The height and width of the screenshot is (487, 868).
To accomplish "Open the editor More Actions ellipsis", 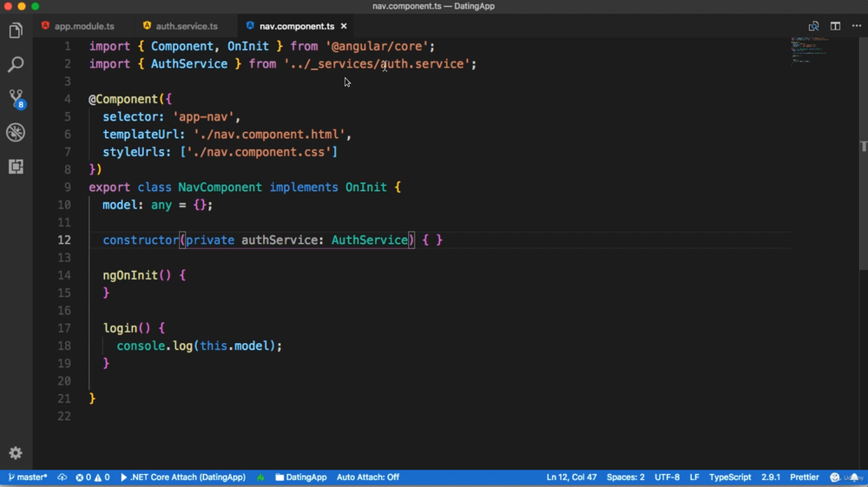I will (857, 26).
